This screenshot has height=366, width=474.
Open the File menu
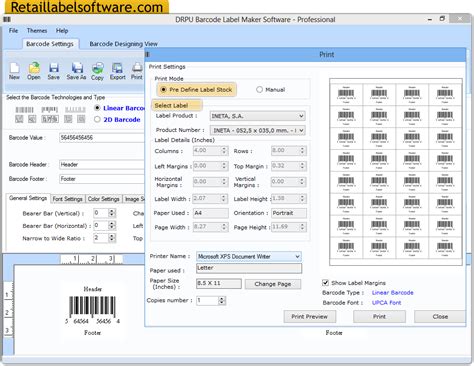point(13,31)
